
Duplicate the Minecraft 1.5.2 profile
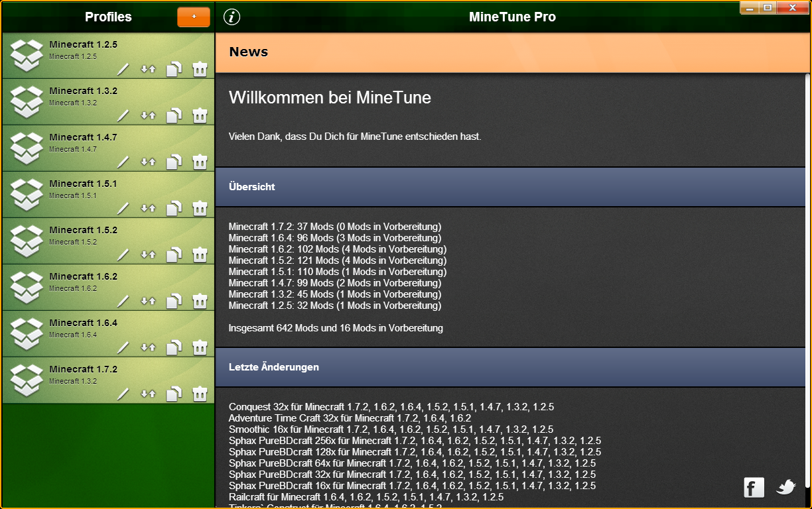click(174, 254)
